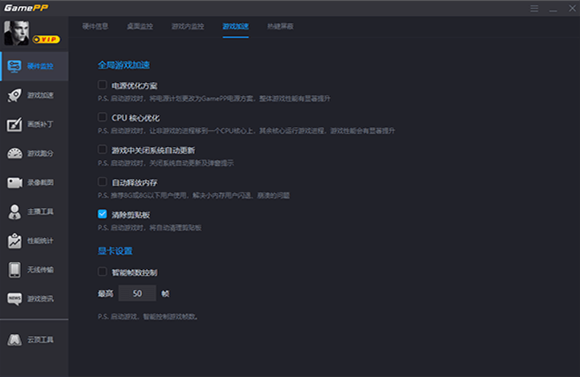
Task: Open 无线传输 phone sidebar item
Action: point(34,270)
